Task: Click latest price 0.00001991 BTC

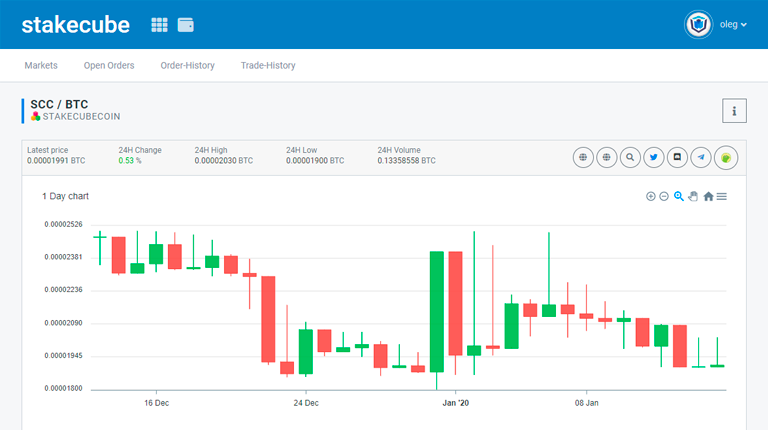Action: coord(56,161)
